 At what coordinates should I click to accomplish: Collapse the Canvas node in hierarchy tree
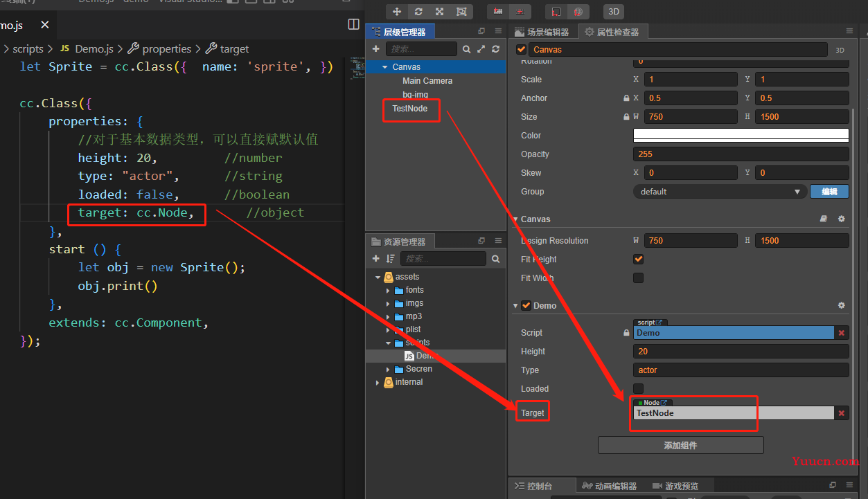pos(385,67)
